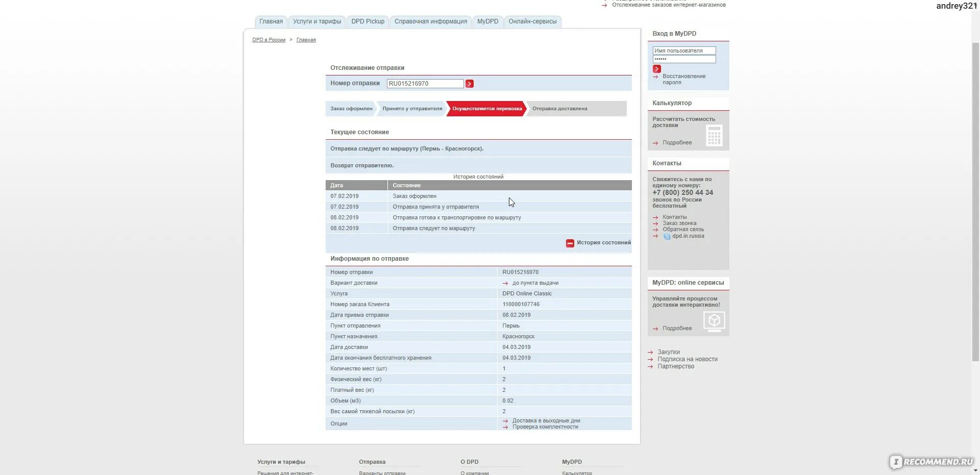Image resolution: width=980 pixels, height=475 pixels.
Task: Click the MyDPD footer heading
Action: coord(572,462)
